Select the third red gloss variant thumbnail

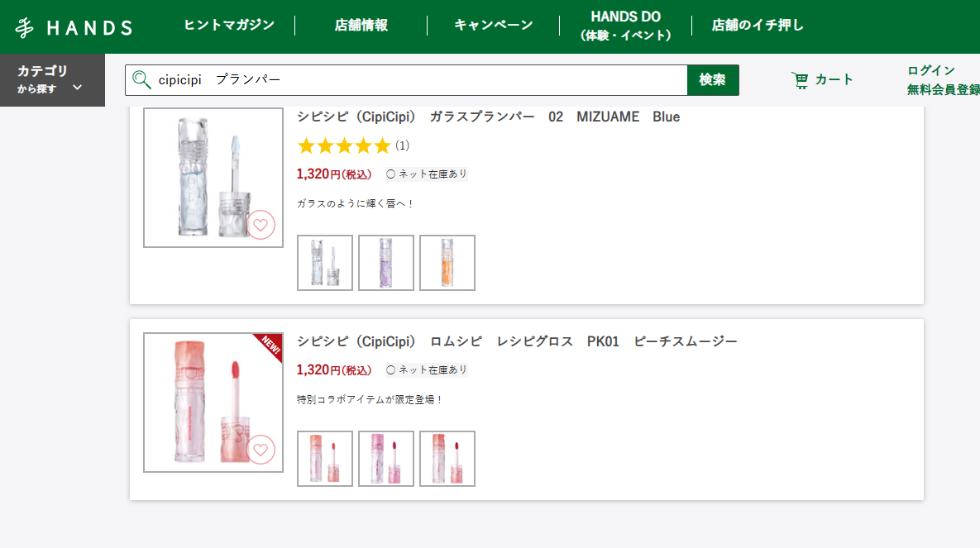pos(447,459)
